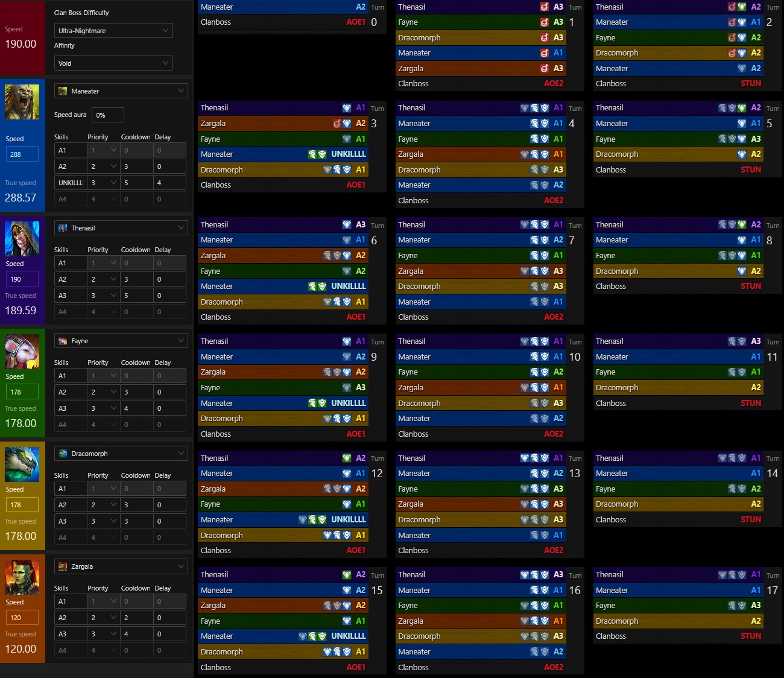The image size is (784, 678).
Task: Expand the Zargala champion selector
Action: [x=121, y=566]
